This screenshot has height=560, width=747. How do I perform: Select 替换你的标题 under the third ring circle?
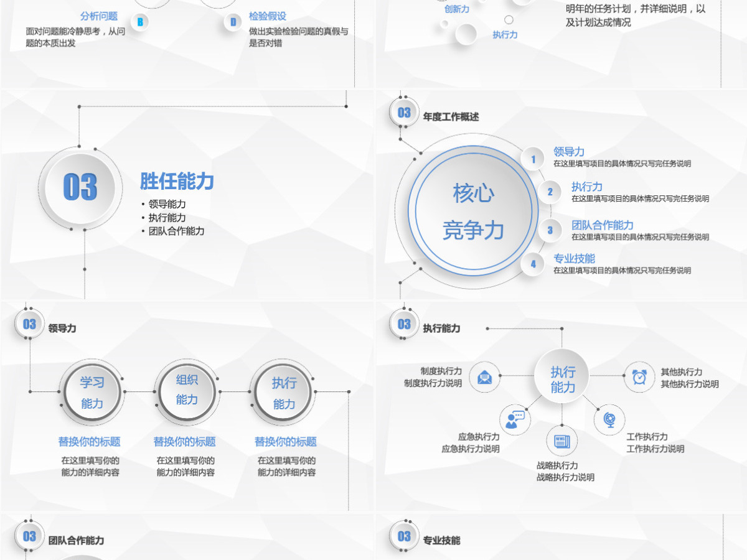pos(286,442)
